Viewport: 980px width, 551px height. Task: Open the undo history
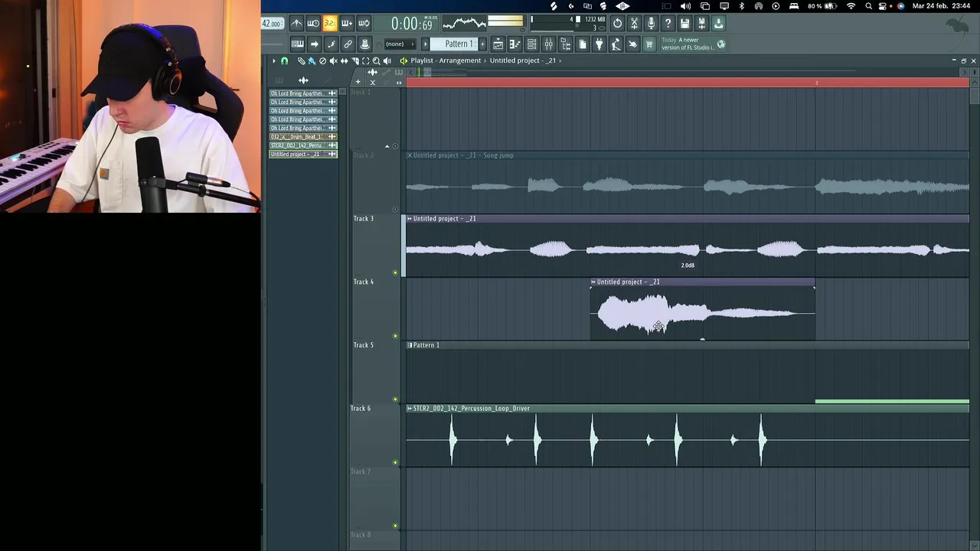tap(617, 24)
